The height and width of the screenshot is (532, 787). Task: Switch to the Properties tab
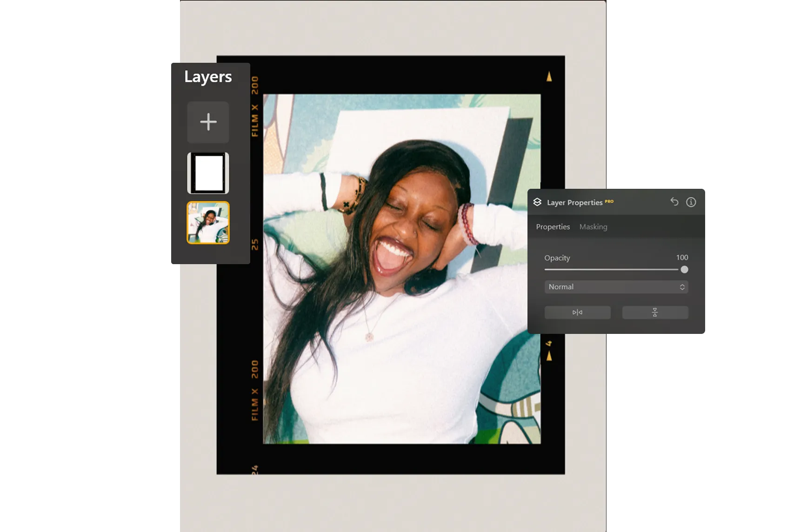553,227
